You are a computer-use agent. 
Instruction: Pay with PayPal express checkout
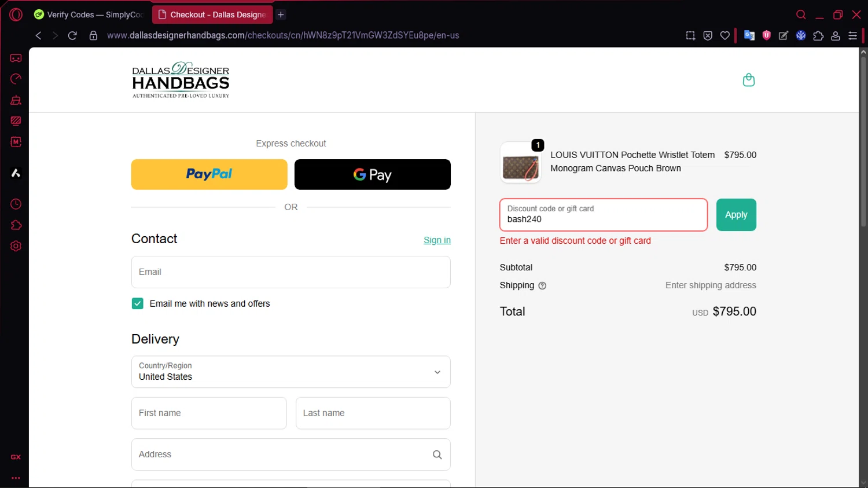[x=209, y=174]
